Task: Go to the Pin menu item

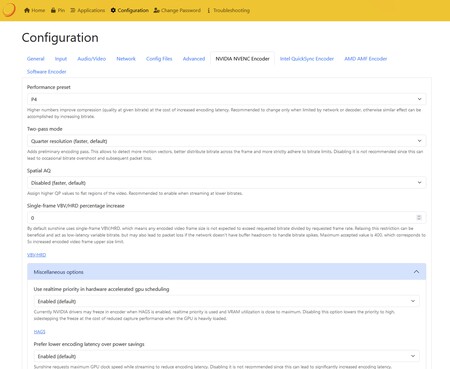Action: pyautogui.click(x=58, y=10)
